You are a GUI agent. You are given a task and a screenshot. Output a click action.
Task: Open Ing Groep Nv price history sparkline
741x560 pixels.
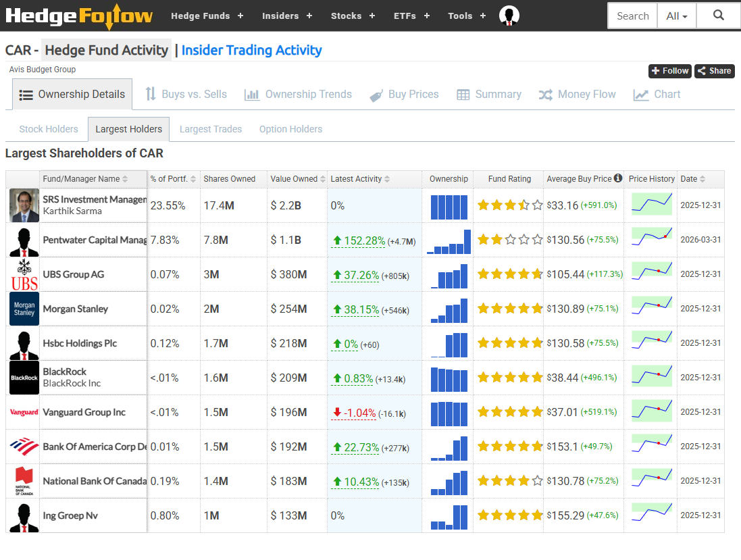point(652,513)
